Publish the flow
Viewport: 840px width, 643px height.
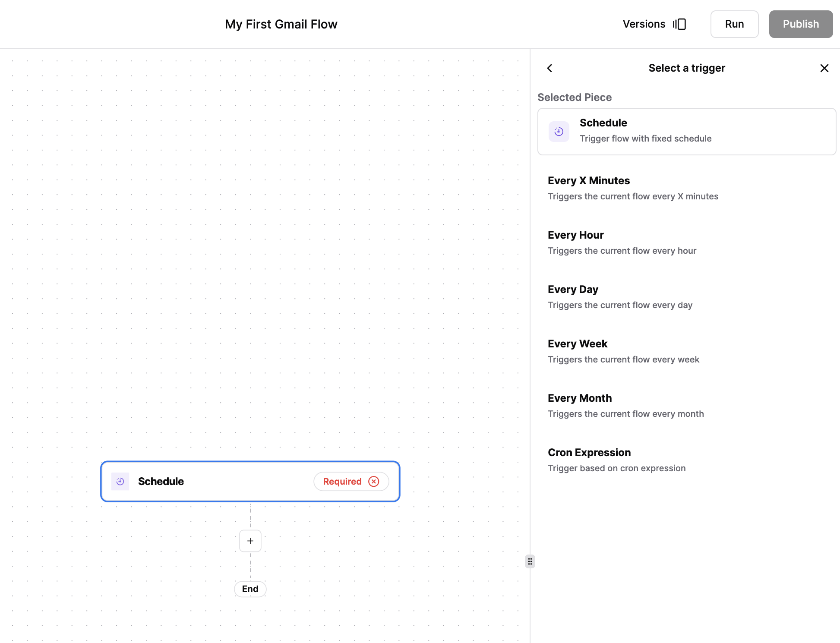(801, 24)
